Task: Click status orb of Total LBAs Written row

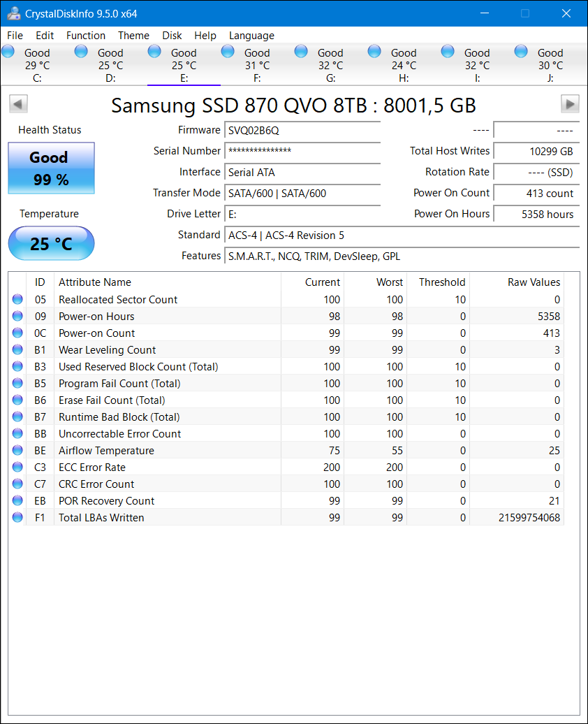Action: tap(17, 517)
